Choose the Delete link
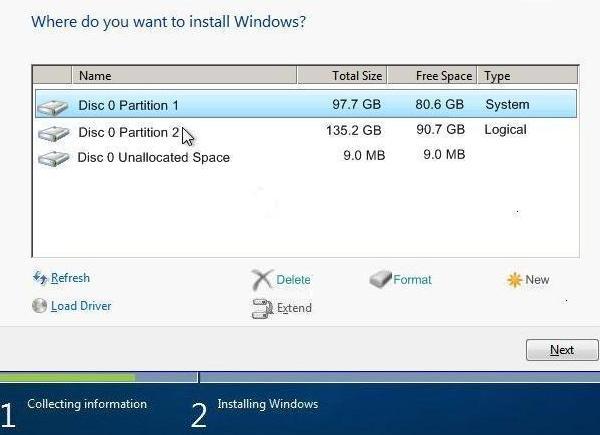Image resolution: width=600 pixels, height=435 pixels. click(293, 280)
